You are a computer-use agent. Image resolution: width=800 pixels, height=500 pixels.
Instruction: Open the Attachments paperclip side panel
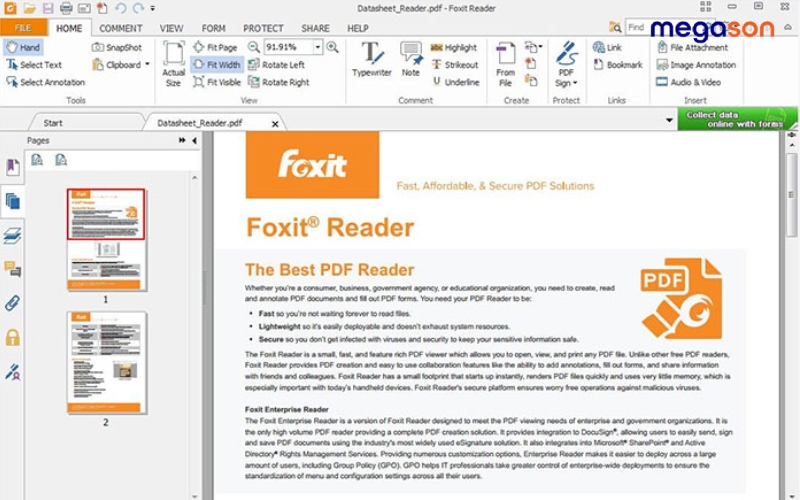tap(12, 303)
